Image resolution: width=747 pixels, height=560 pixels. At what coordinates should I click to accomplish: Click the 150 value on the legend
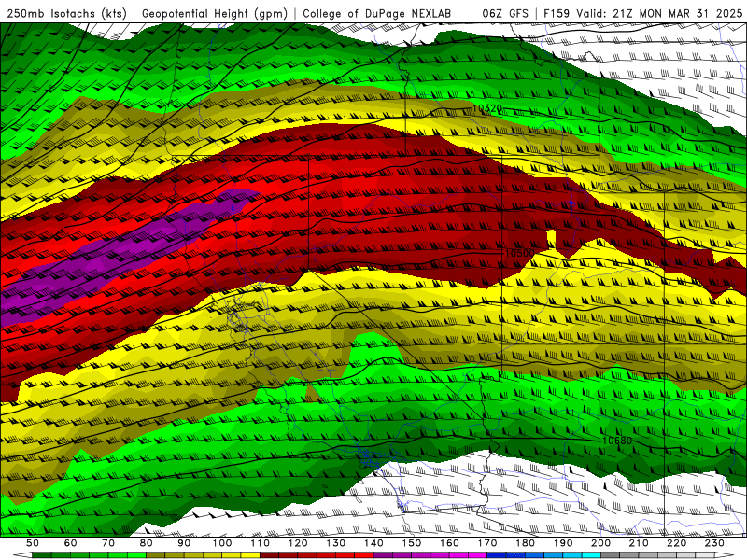pyautogui.click(x=412, y=543)
